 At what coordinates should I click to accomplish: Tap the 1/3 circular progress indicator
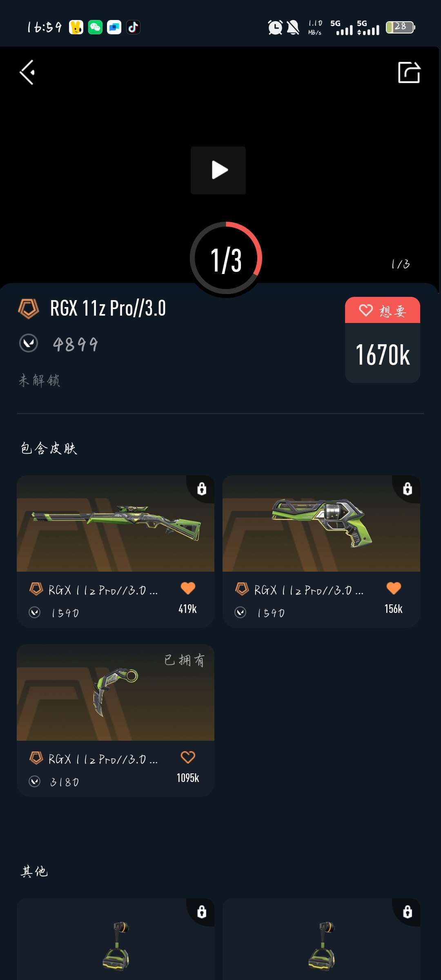click(x=226, y=258)
